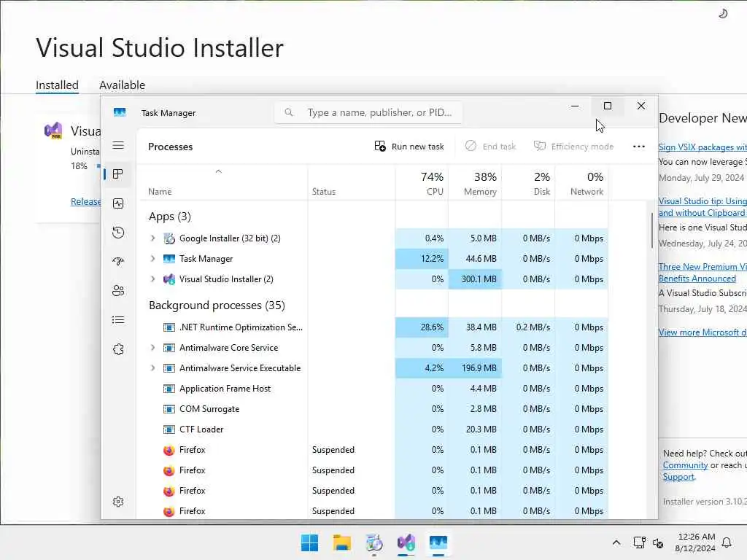Image resolution: width=747 pixels, height=560 pixels.
Task: Switch to Task Manager taskbar icon
Action: [438, 542]
